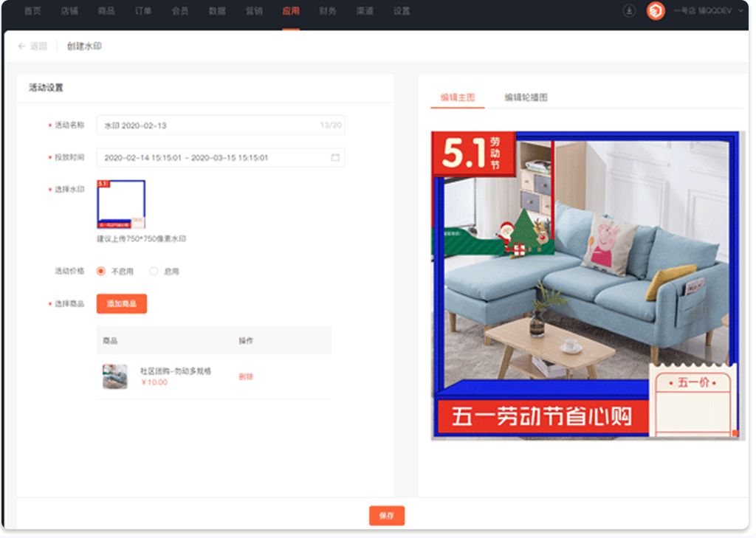Select the 不启用 radio button
Viewport: 756px width, 538px height.
[x=101, y=271]
